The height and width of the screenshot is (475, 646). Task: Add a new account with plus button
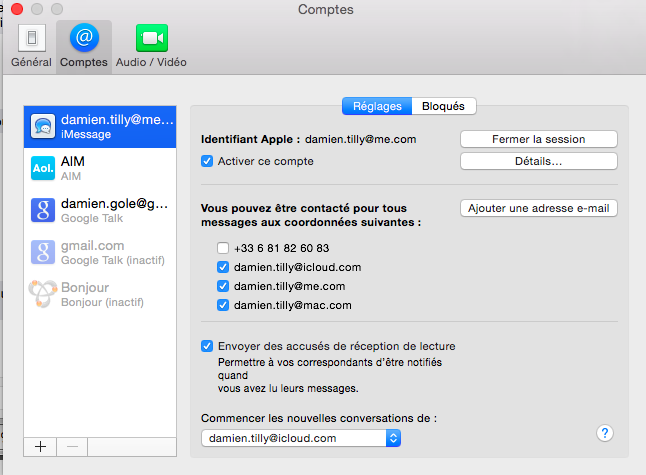(40, 447)
